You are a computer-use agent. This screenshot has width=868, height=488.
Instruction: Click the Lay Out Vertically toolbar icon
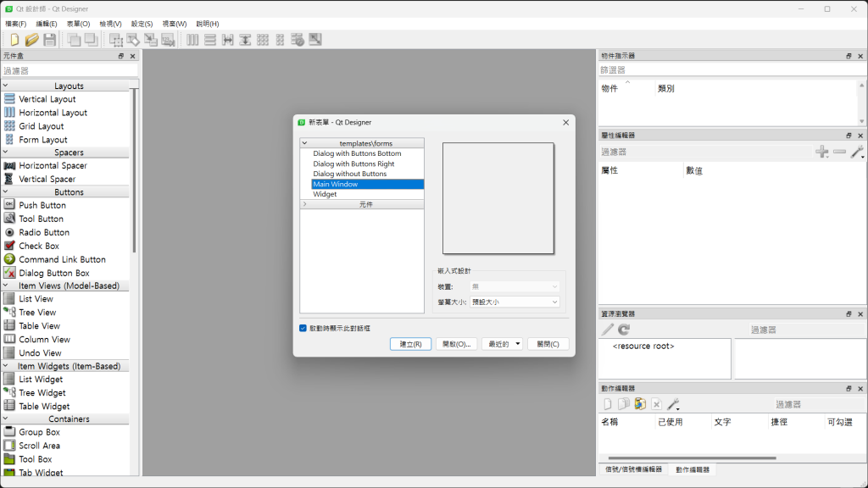tap(210, 39)
